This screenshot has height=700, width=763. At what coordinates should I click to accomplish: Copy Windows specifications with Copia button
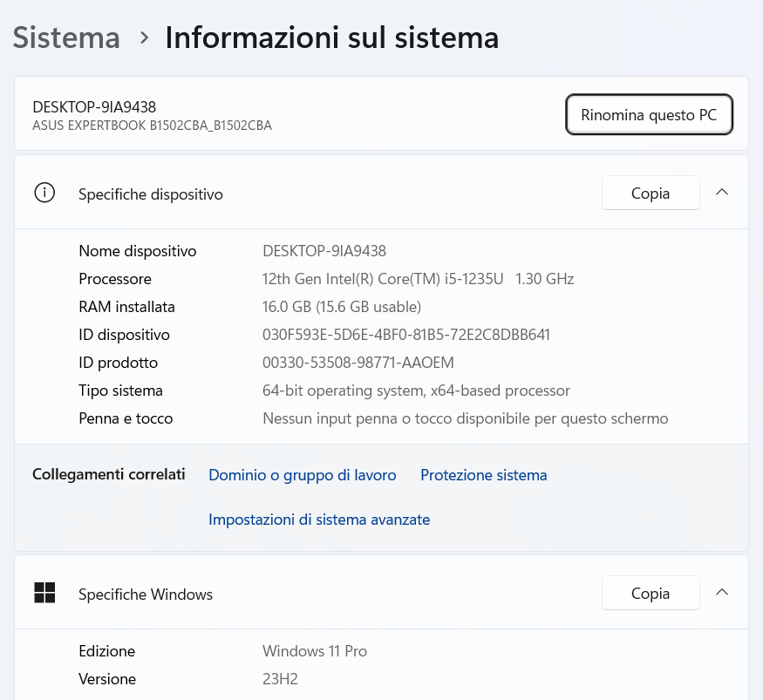click(x=651, y=593)
